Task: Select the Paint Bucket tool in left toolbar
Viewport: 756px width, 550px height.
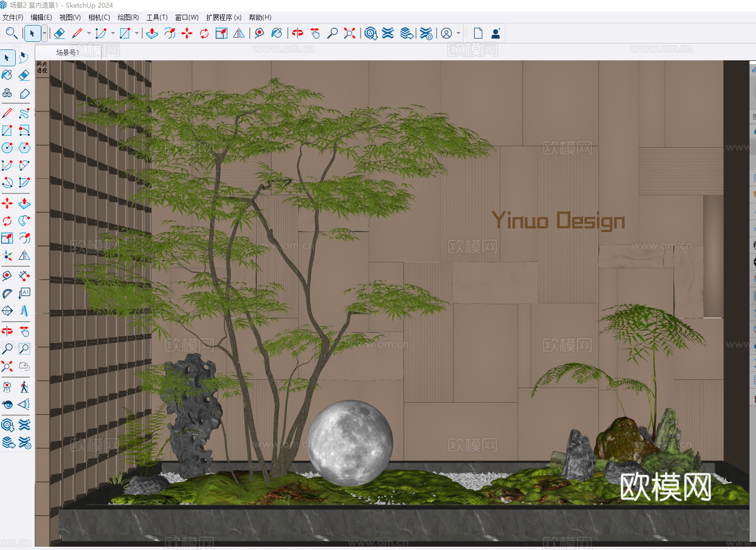Action: [7, 75]
